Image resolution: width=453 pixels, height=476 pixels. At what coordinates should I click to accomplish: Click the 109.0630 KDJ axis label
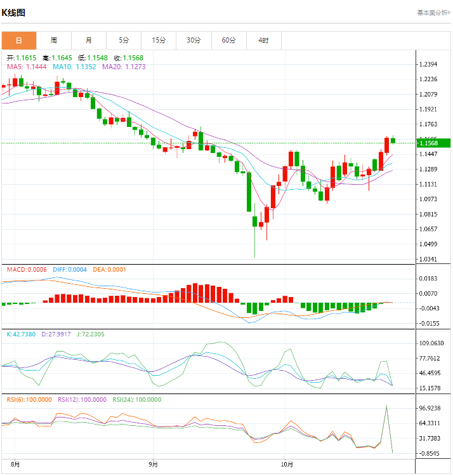(x=431, y=343)
